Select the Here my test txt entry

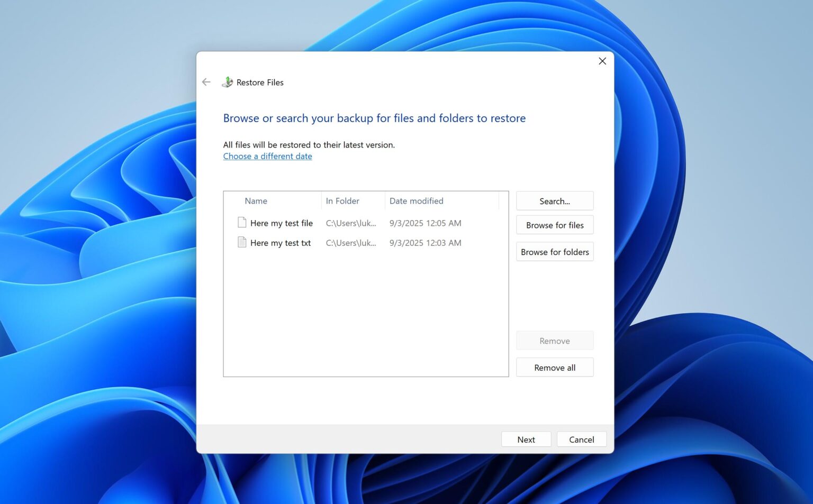coord(280,242)
